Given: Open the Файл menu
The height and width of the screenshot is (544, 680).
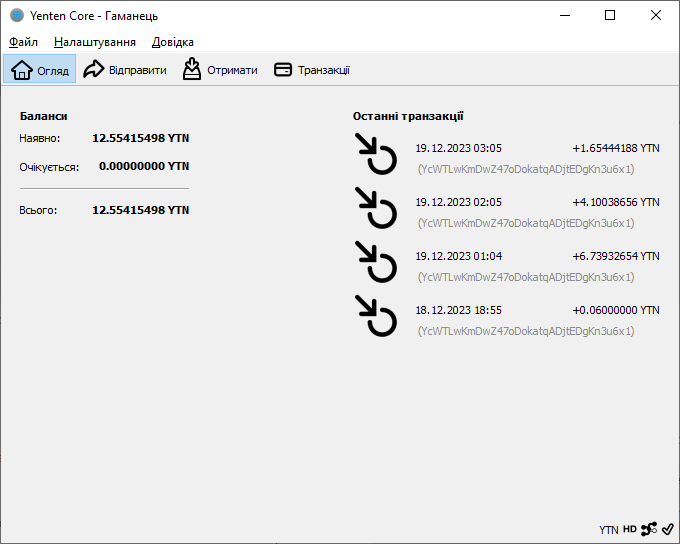Looking at the screenshot, I should (23, 42).
